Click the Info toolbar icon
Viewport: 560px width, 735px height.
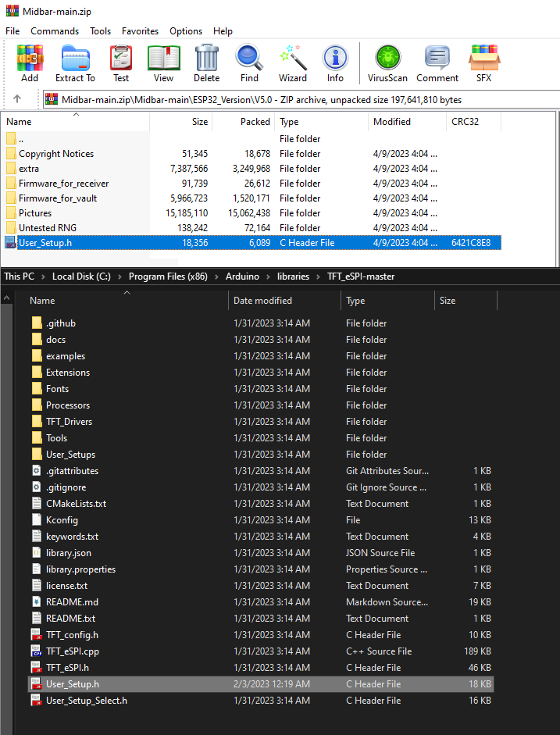point(335,58)
